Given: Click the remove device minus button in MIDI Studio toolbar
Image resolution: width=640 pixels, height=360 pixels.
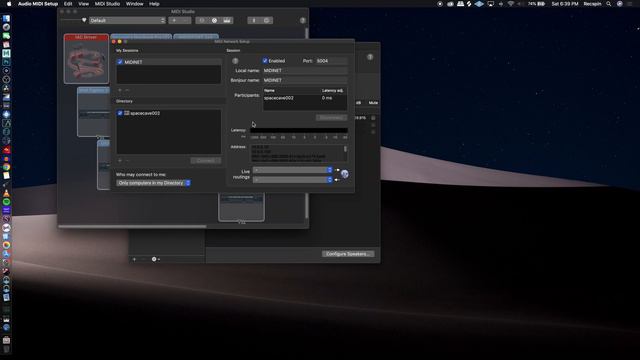Looking at the screenshot, I should click(x=185, y=20).
